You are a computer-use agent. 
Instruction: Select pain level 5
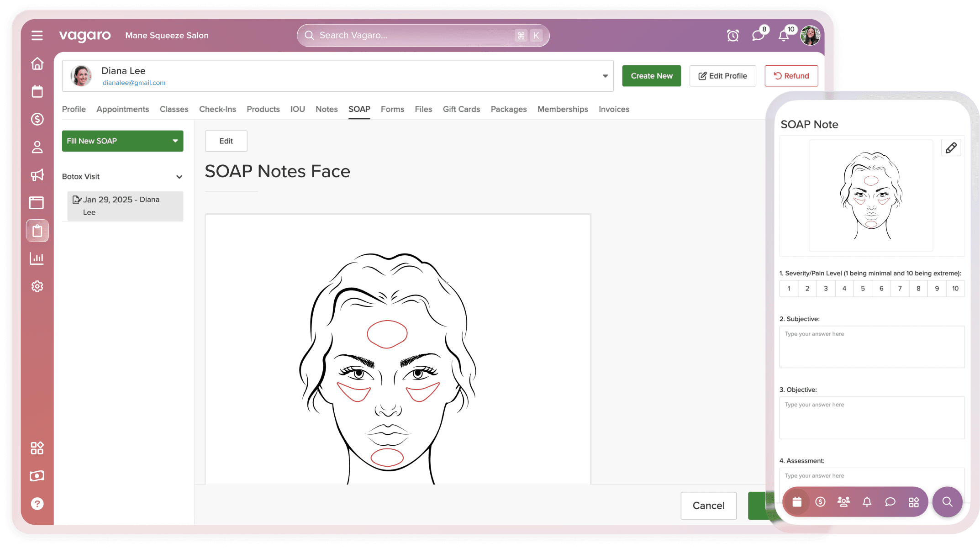863,289
